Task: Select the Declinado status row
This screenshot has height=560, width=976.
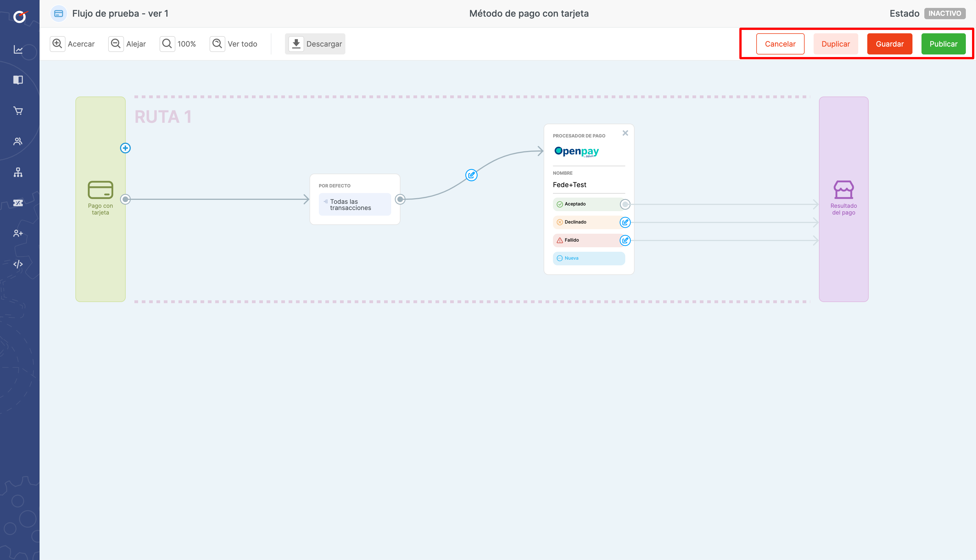Action: (x=589, y=222)
